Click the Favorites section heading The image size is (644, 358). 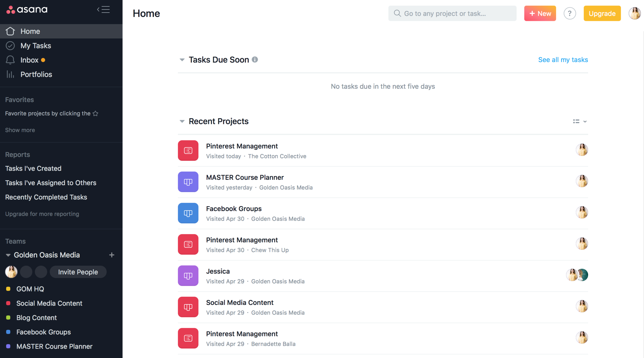click(20, 100)
